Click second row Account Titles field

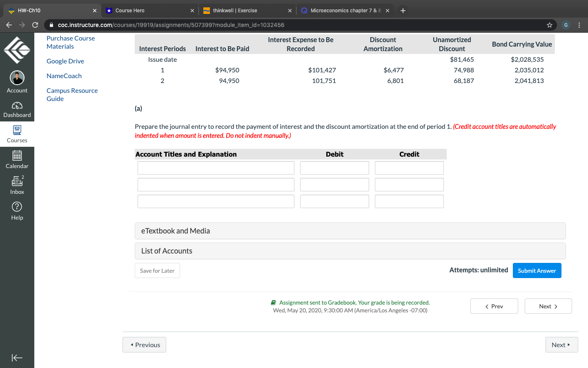point(216,185)
